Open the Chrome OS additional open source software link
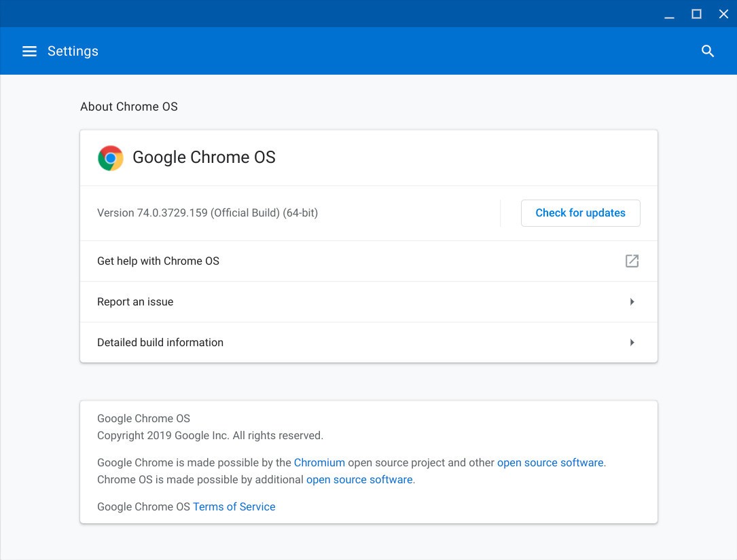737x560 pixels. [x=359, y=480]
